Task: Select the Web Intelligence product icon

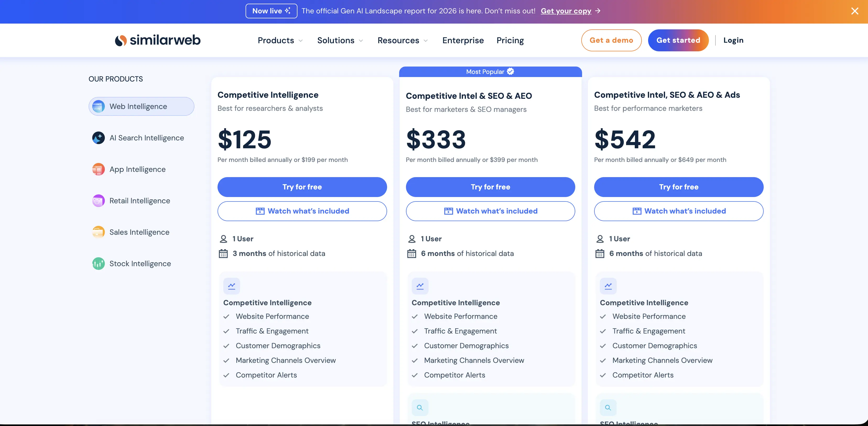Action: [x=98, y=106]
